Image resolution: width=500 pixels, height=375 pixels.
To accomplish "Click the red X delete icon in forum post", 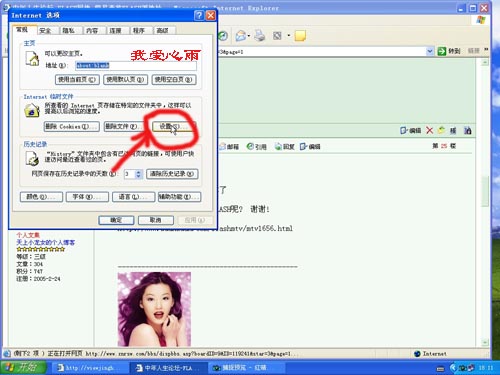I will coord(429,130).
